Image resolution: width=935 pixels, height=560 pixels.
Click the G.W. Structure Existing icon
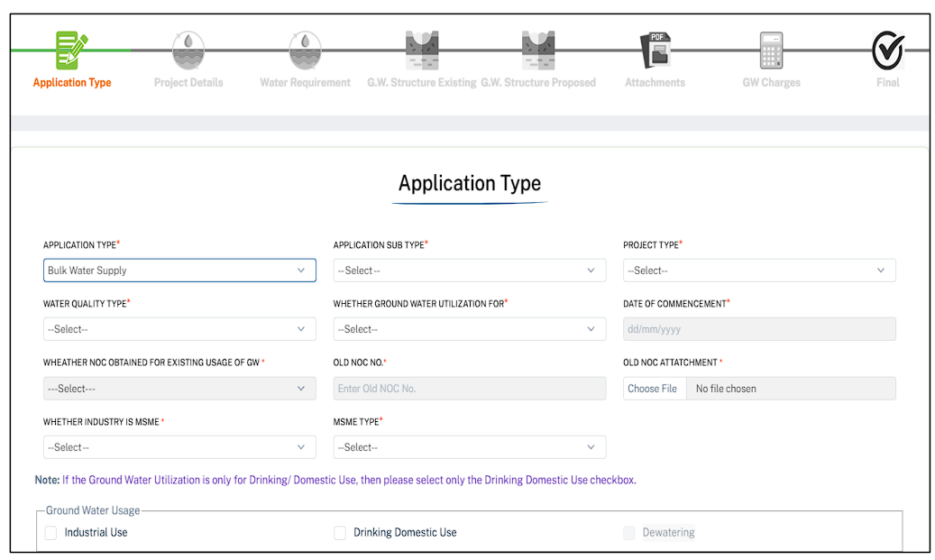[422, 50]
